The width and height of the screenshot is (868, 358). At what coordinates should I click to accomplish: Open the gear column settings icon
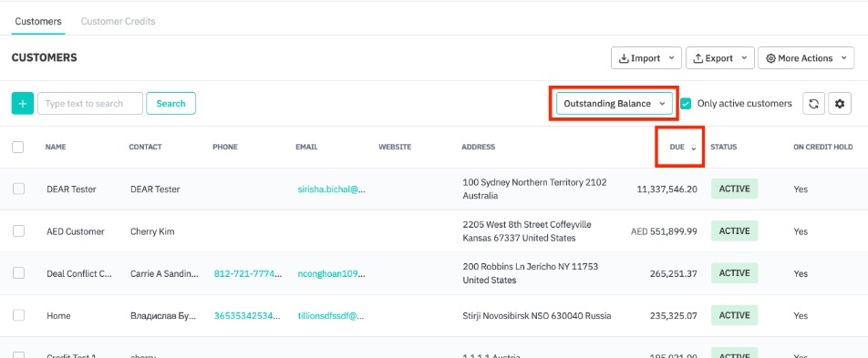[x=840, y=104]
